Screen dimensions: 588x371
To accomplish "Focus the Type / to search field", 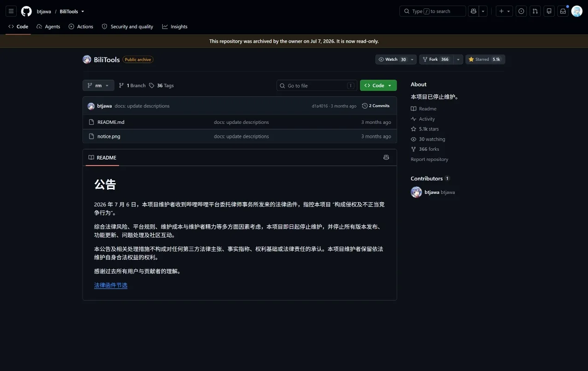I will click(432, 11).
